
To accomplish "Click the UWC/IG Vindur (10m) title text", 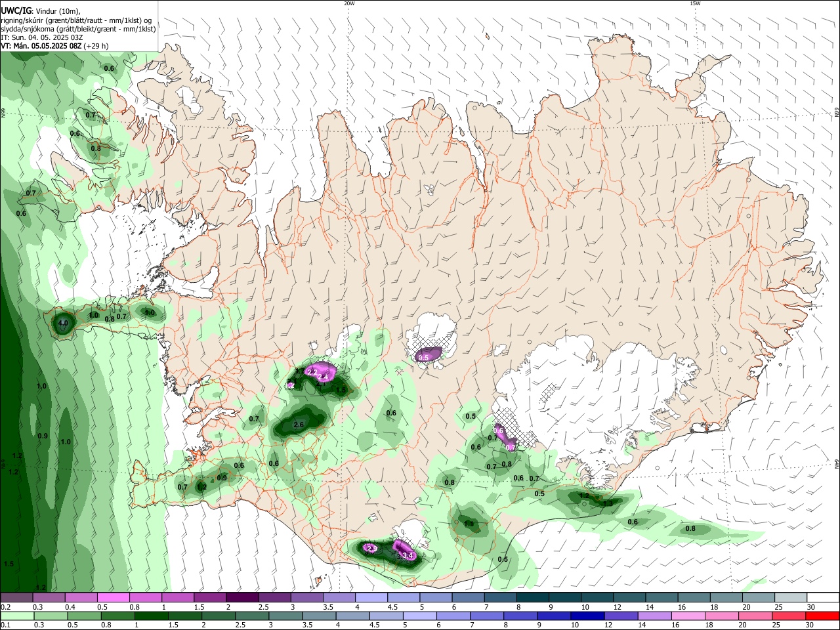I will [40, 11].
